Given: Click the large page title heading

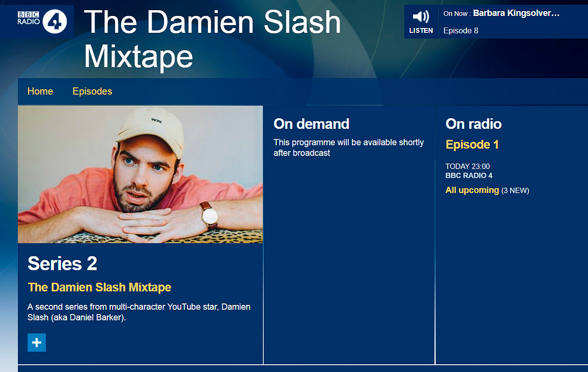Looking at the screenshot, I should point(213,40).
